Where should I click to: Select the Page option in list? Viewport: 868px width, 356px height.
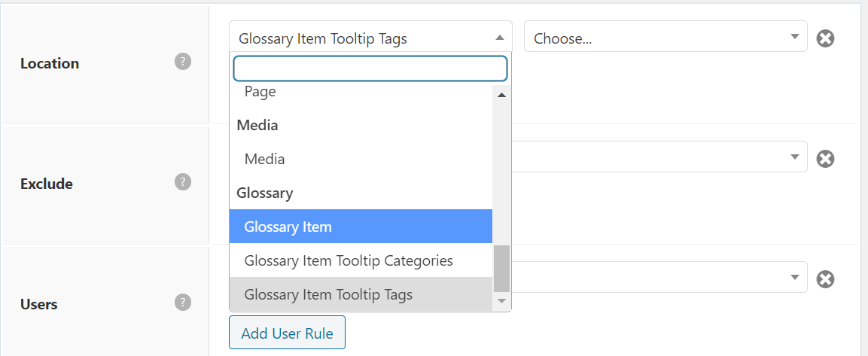[x=361, y=92]
